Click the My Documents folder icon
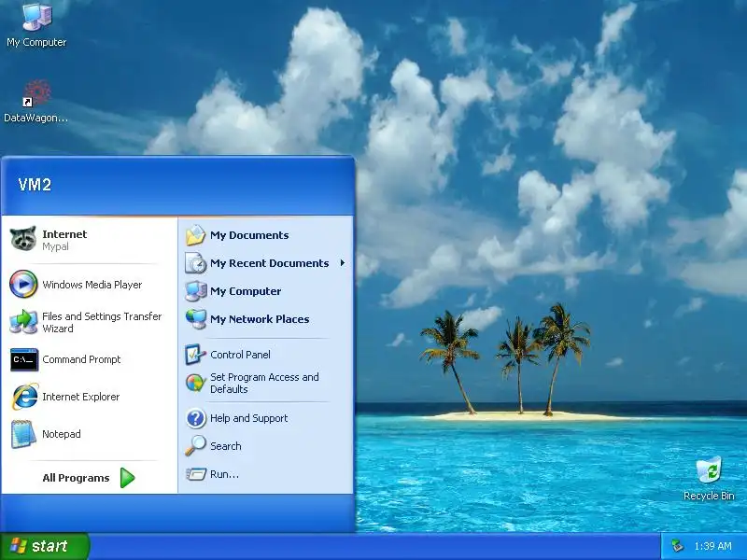Image resolution: width=747 pixels, height=560 pixels. (195, 235)
